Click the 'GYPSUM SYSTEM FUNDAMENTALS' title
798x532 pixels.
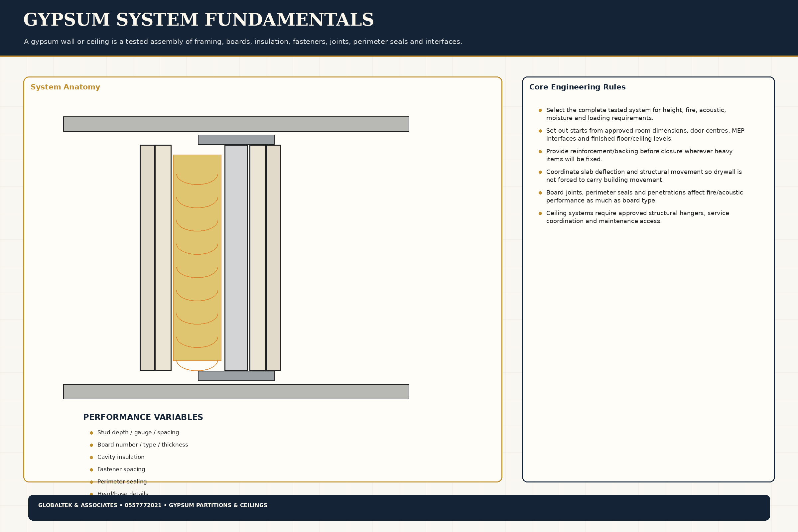199,20
